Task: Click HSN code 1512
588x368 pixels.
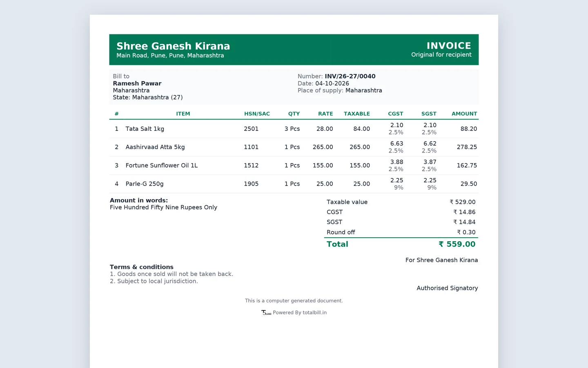Action: coord(251,166)
